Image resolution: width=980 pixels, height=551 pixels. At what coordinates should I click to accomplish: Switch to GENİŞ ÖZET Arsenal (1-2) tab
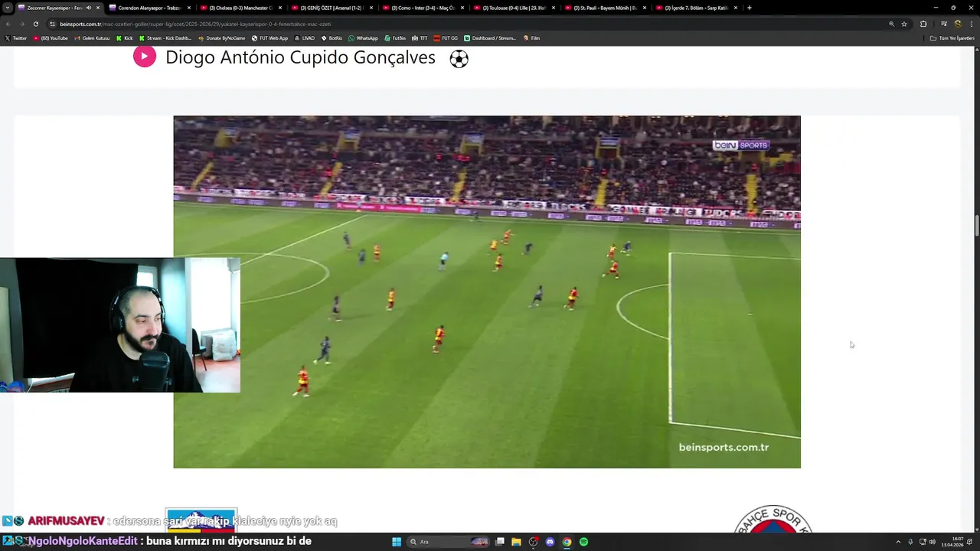coord(332,8)
